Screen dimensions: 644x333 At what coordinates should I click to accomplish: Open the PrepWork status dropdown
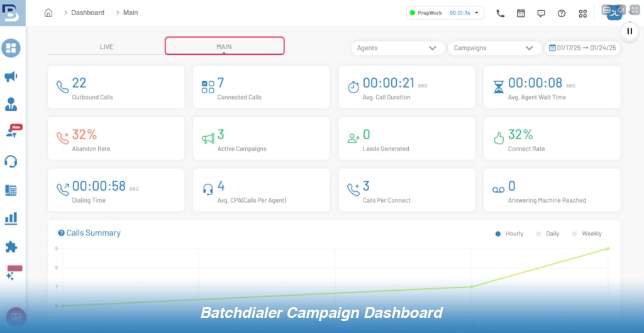pos(445,13)
